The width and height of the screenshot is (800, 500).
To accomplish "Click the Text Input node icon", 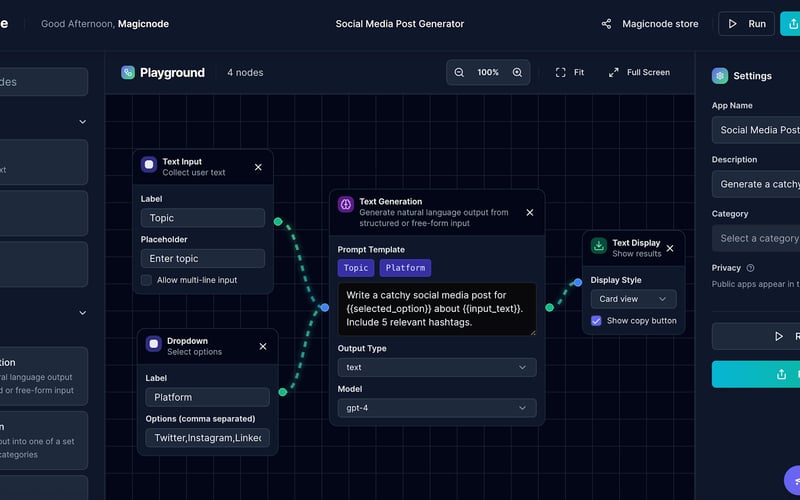I will pos(149,165).
